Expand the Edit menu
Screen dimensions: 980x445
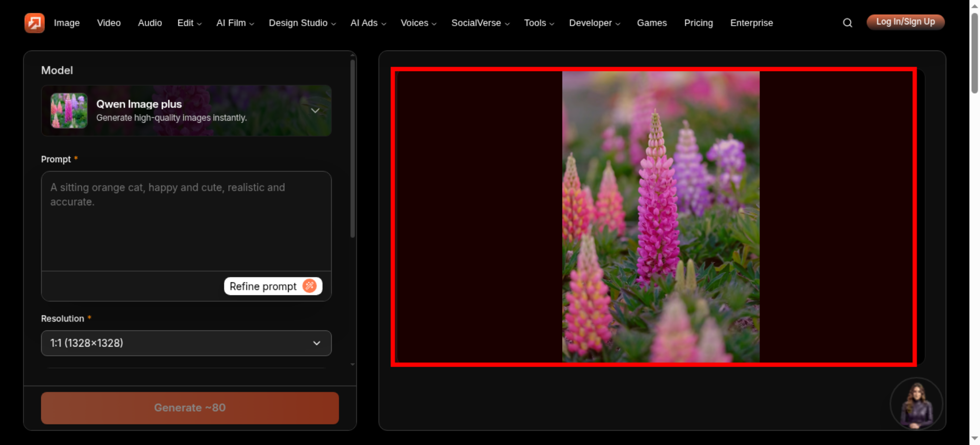[189, 23]
